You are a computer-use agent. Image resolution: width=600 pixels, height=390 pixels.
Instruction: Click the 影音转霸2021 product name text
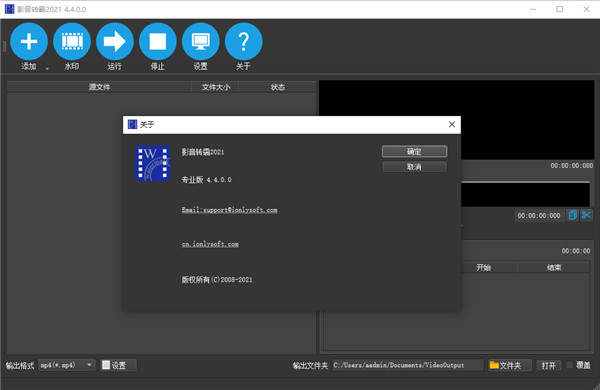(203, 152)
